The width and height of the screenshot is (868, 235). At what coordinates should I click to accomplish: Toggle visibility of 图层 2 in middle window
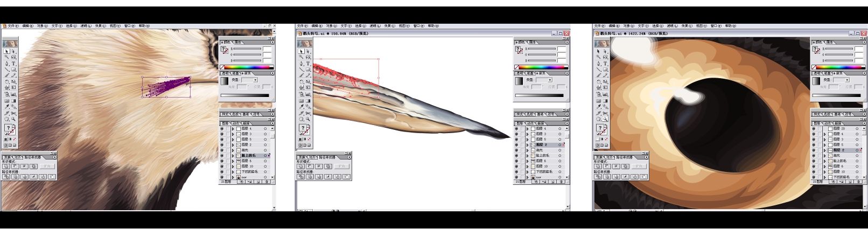click(516, 145)
